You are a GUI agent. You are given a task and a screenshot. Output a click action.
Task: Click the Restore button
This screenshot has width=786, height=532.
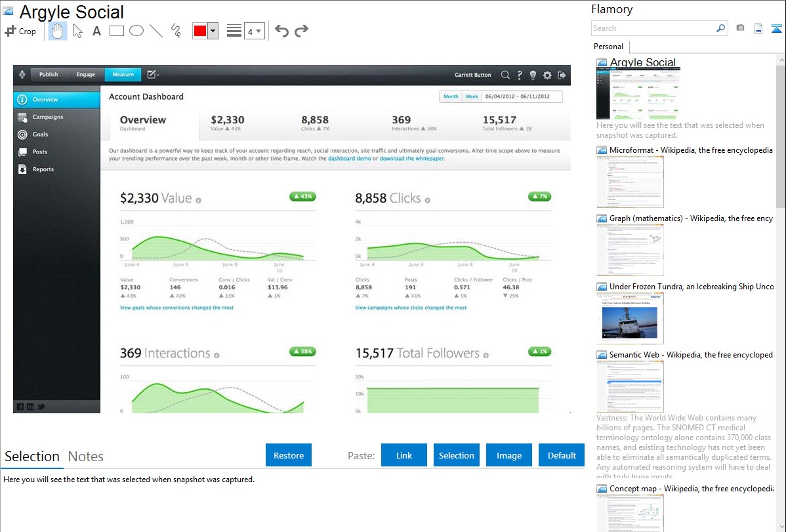tap(289, 455)
